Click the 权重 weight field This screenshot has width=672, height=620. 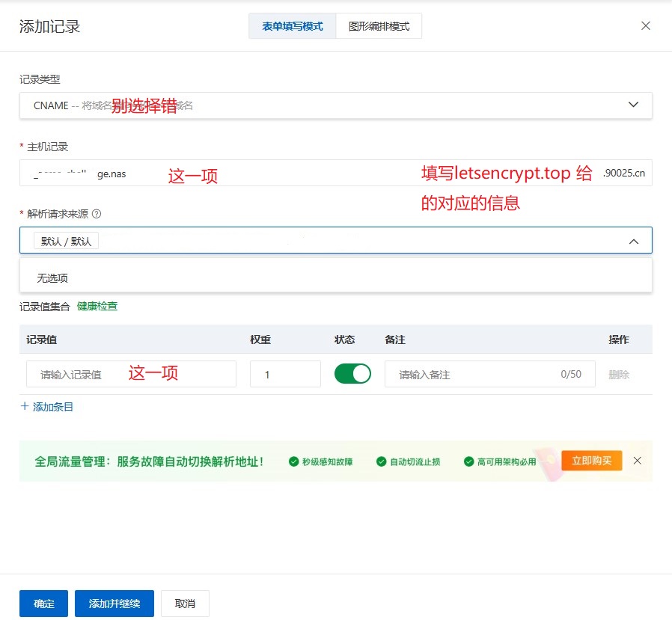pyautogui.click(x=284, y=374)
